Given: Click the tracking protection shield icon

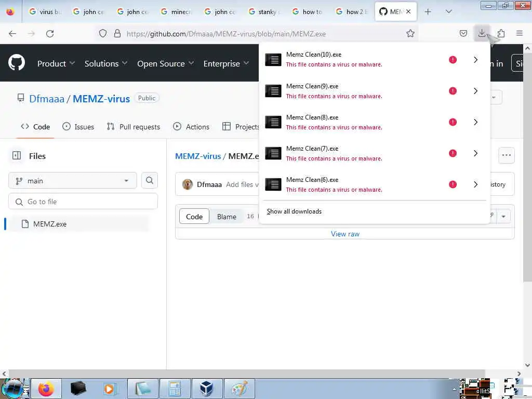Looking at the screenshot, I should coord(103,33).
